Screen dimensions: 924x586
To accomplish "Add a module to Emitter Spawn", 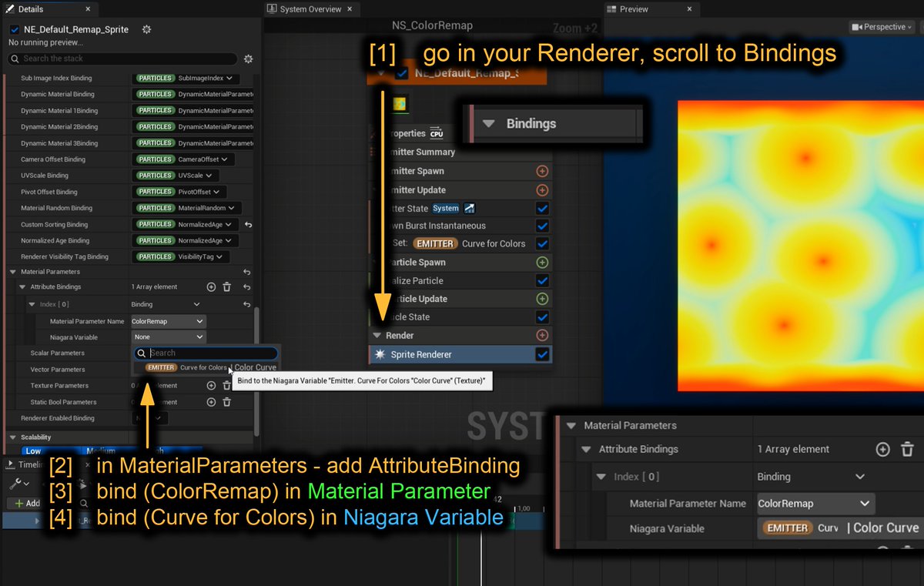I will coord(542,171).
